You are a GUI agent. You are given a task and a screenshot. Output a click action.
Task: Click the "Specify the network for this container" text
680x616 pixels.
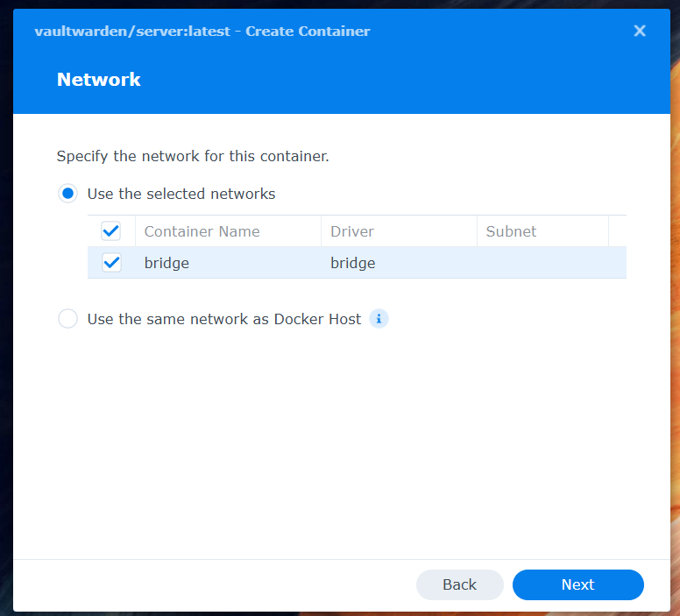[x=193, y=157]
